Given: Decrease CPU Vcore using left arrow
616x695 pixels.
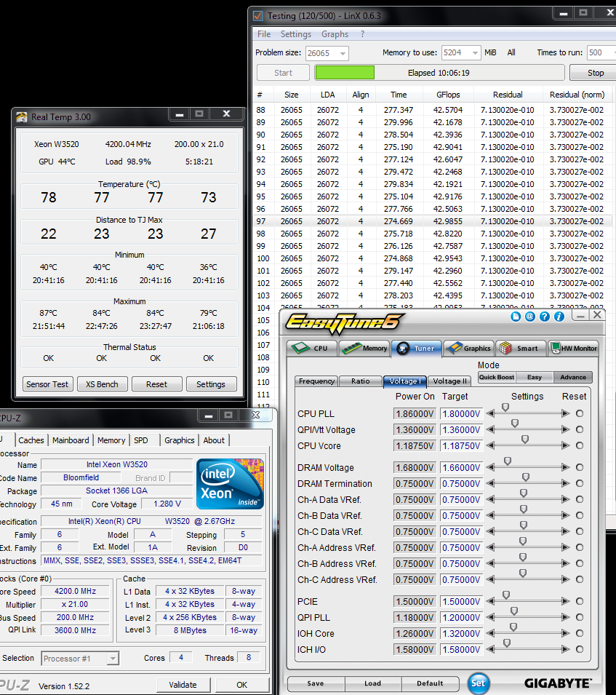Looking at the screenshot, I should (x=490, y=445).
